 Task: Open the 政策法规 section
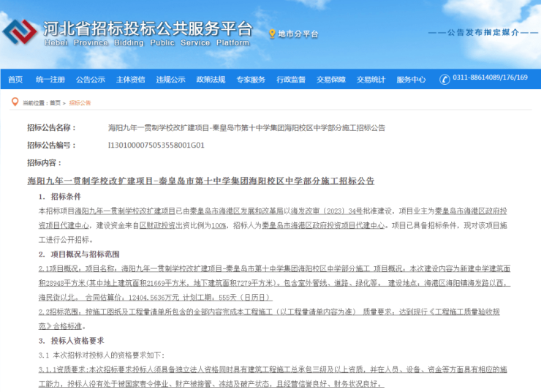(x=211, y=79)
